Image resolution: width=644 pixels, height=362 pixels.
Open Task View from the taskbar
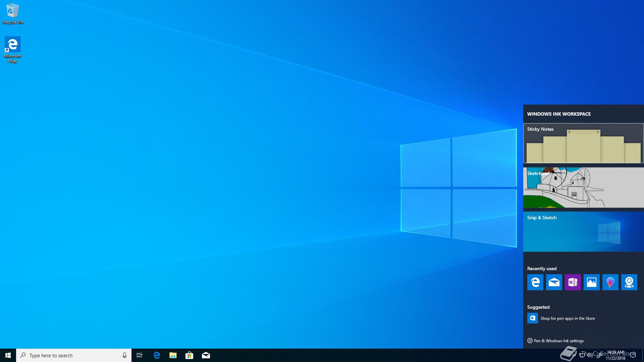[x=140, y=355]
